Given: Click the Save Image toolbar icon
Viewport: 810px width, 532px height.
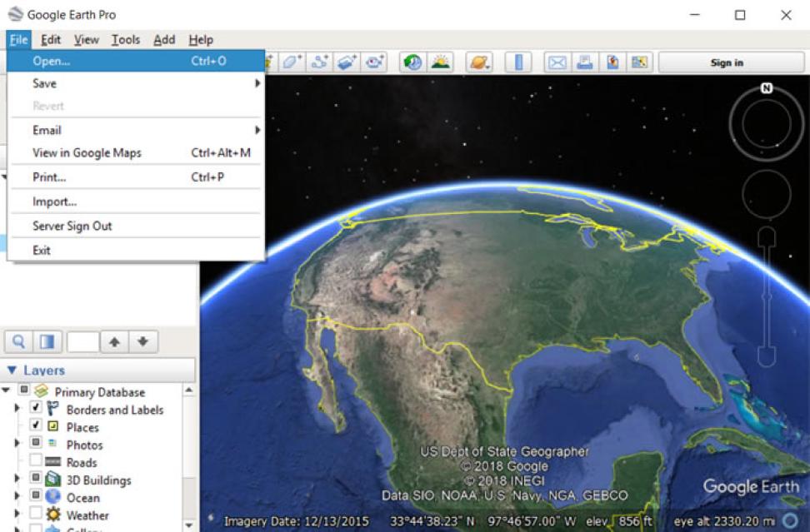Looking at the screenshot, I should coord(612,62).
